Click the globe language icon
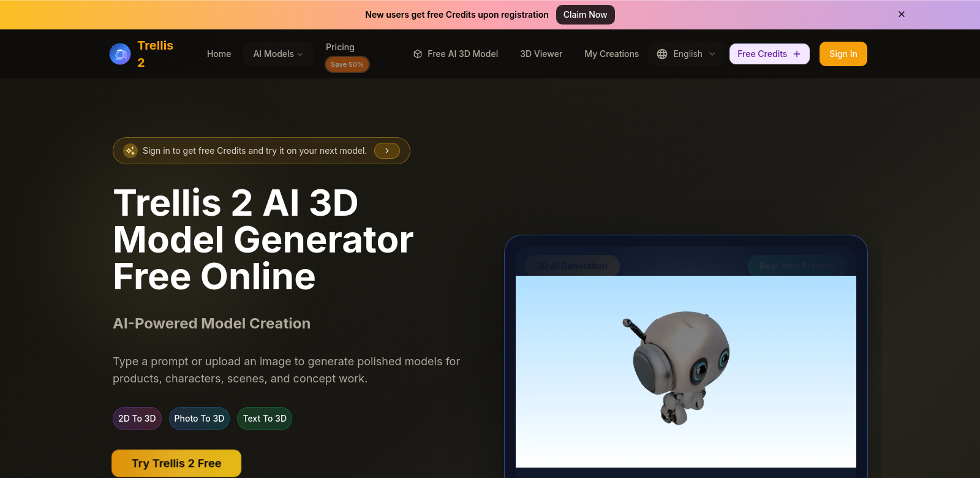Viewport: 980px width, 478px height. (662, 54)
